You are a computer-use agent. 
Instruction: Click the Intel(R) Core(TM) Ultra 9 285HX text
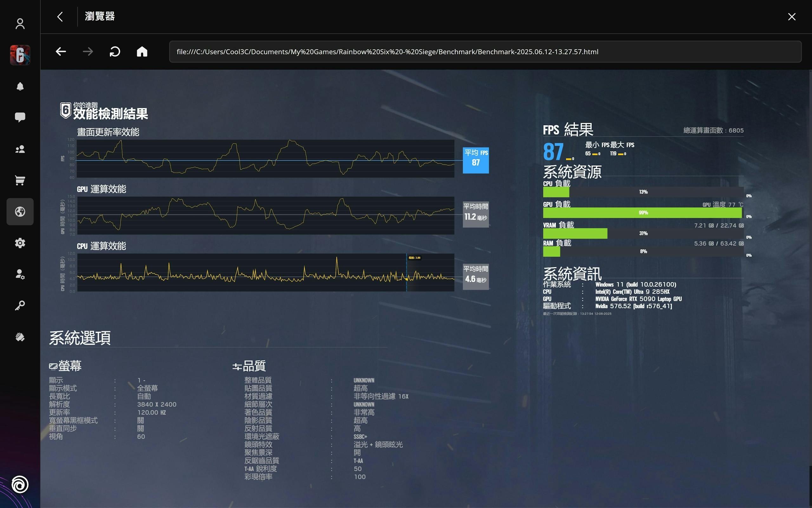click(x=632, y=292)
